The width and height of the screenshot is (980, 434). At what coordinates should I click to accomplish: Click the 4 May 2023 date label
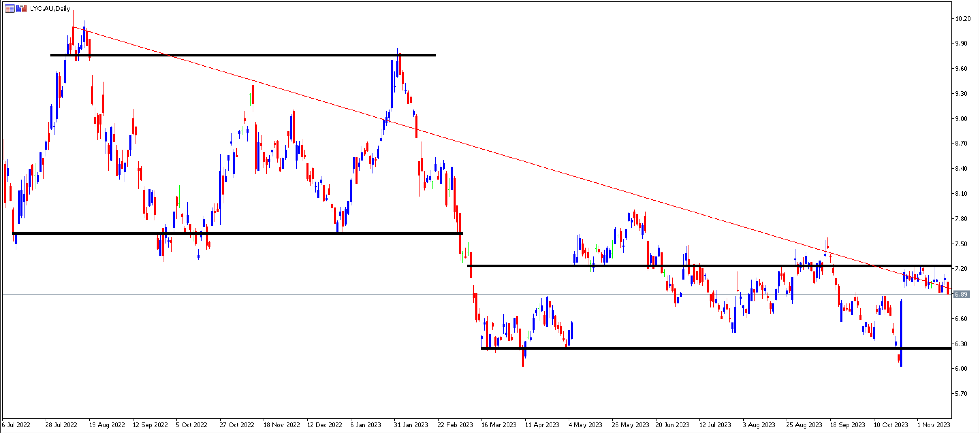point(585,425)
